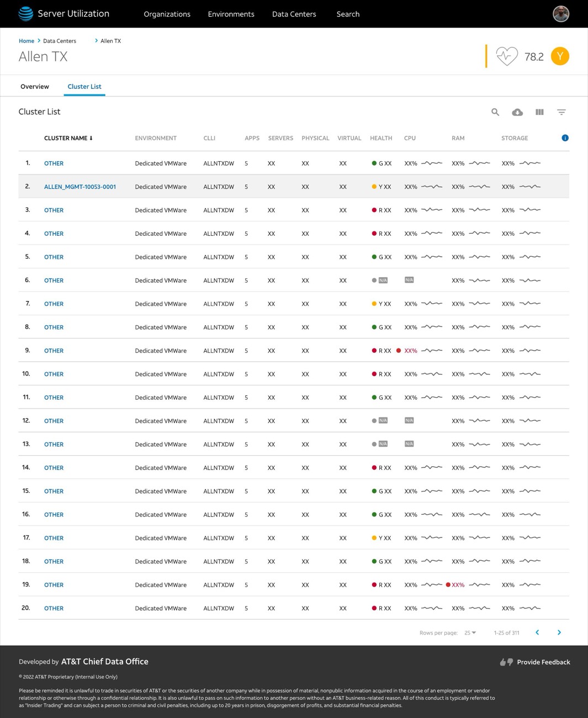Click the N/A health badge in row 6

pos(383,281)
